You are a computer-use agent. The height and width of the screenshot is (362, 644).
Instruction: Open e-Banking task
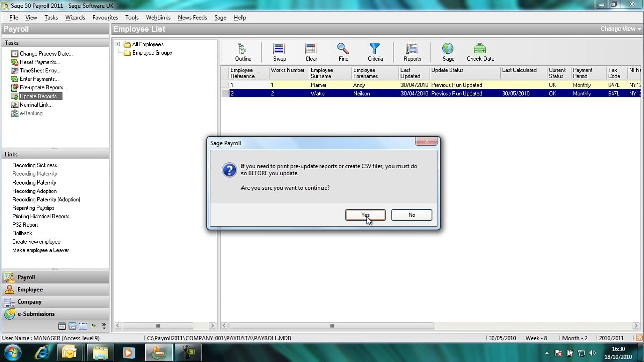click(33, 113)
